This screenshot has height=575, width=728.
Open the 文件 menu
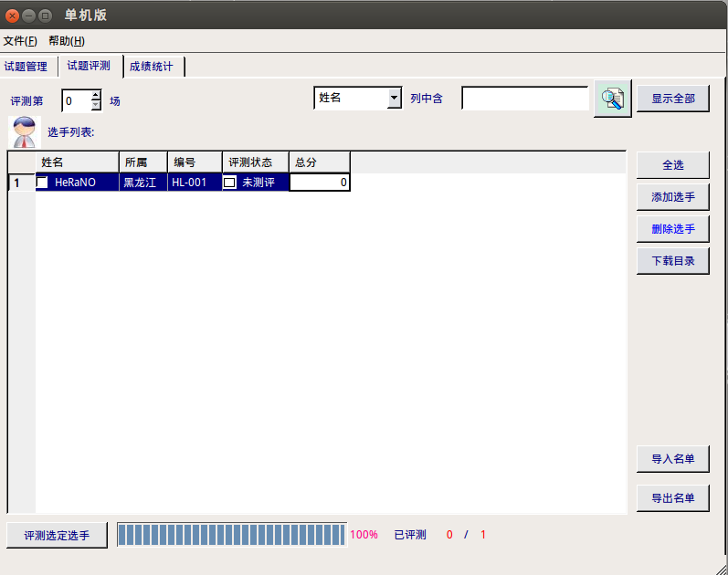[20, 41]
